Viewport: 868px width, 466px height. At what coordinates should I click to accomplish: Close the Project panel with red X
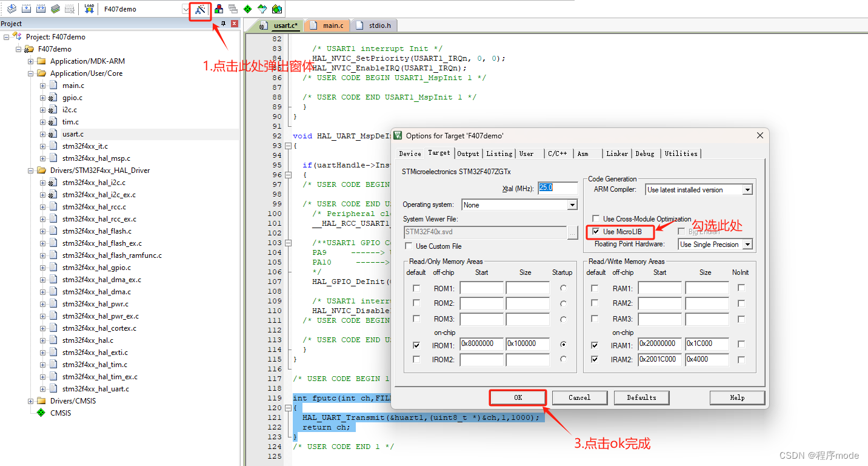click(x=235, y=24)
